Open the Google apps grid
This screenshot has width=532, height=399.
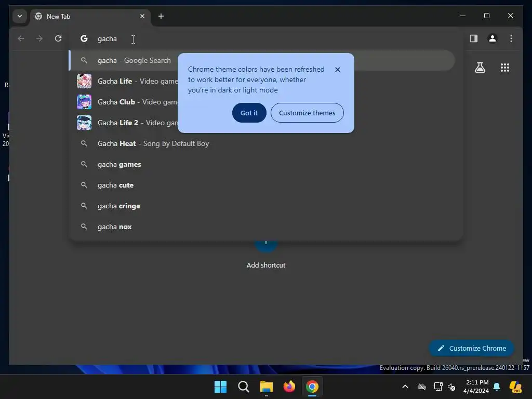(x=505, y=68)
